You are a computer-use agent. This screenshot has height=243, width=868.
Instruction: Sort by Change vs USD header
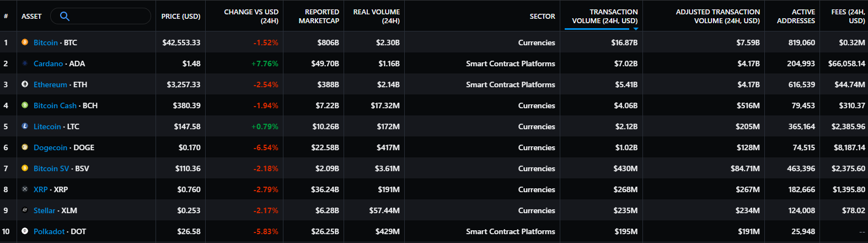(x=251, y=16)
